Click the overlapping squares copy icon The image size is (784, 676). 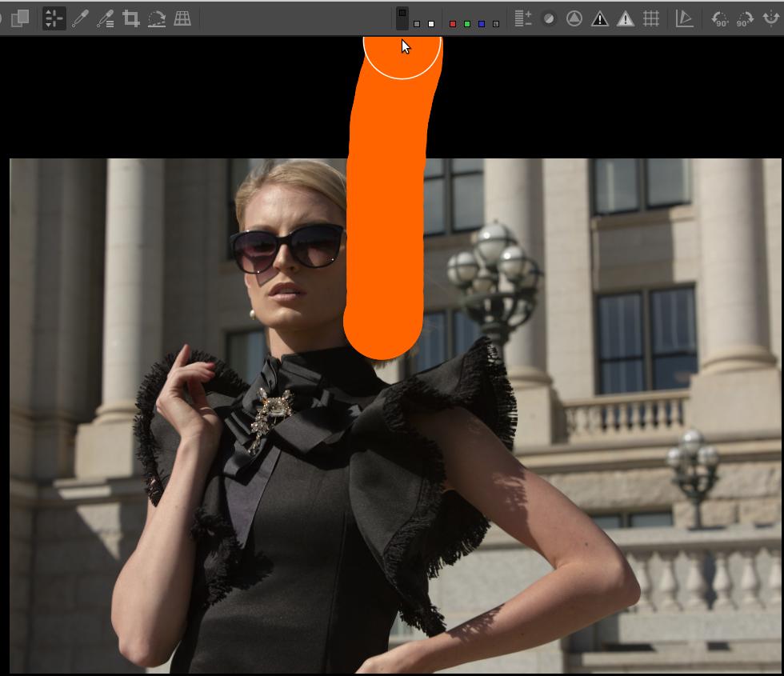20,19
